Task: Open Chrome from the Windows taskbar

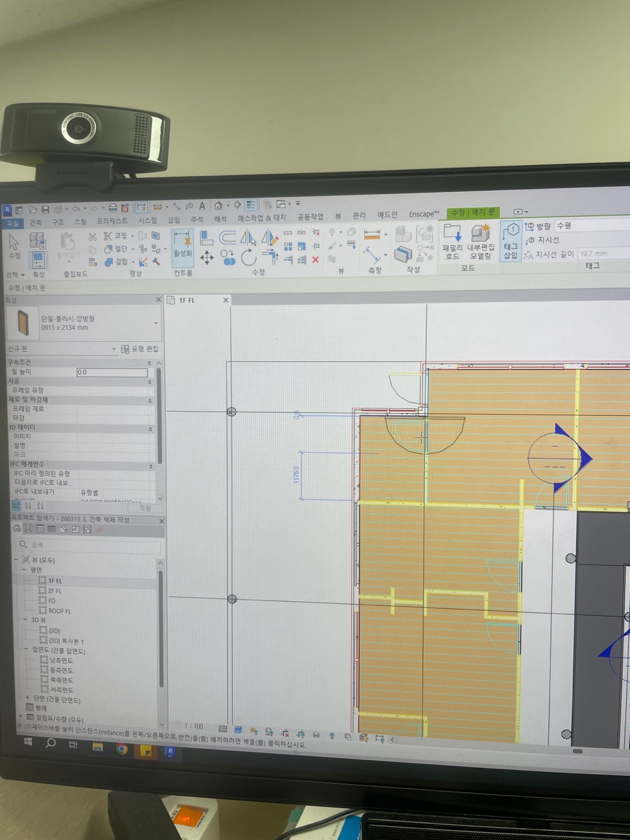Action: click(x=122, y=749)
